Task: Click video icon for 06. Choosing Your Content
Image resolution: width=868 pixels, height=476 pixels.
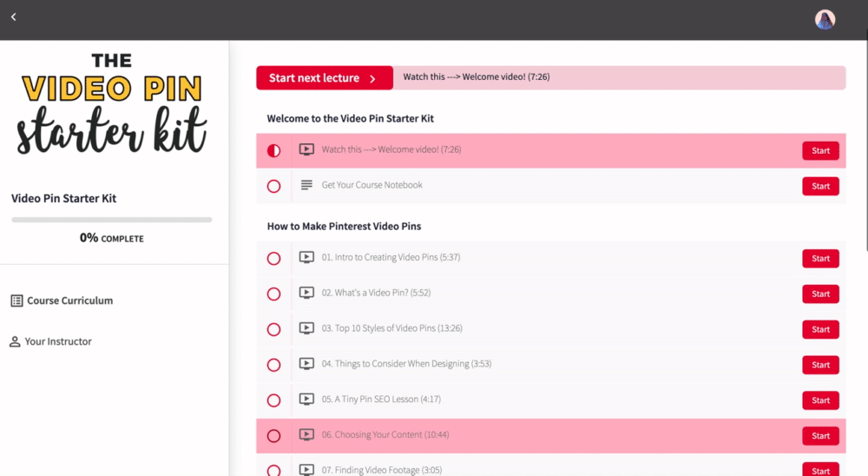Action: (306, 434)
